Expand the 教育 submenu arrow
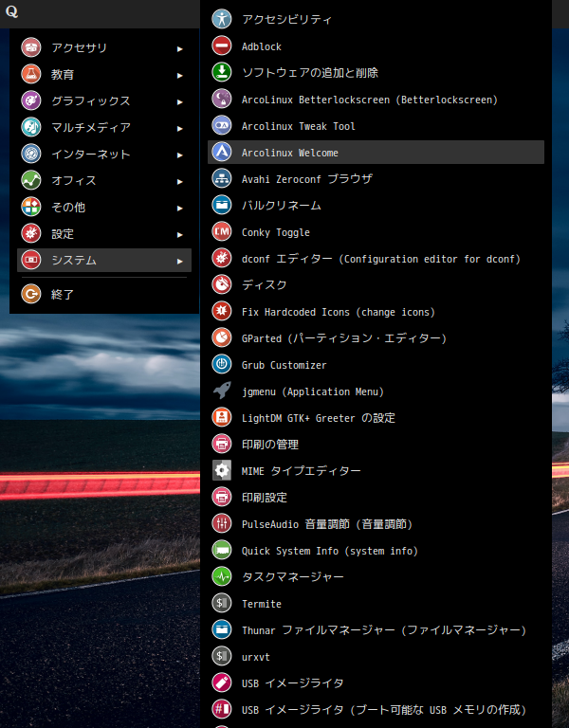 180,75
